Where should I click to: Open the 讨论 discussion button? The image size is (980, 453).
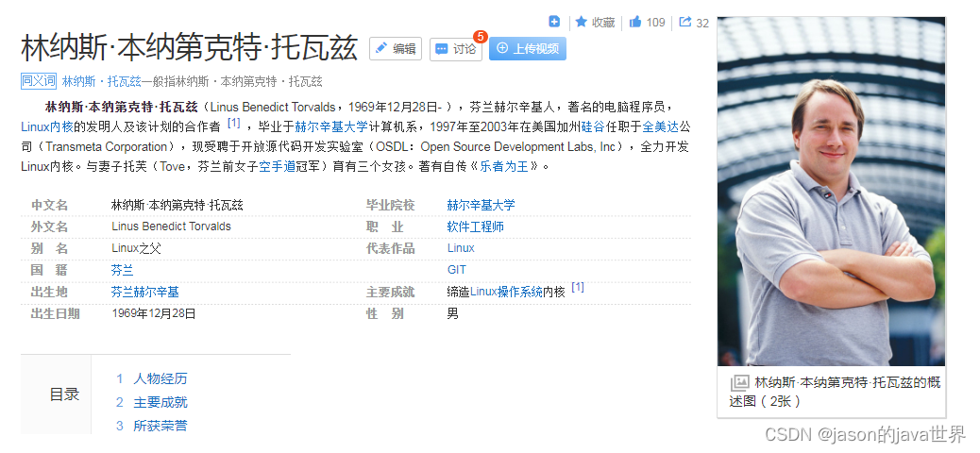pyautogui.click(x=455, y=49)
